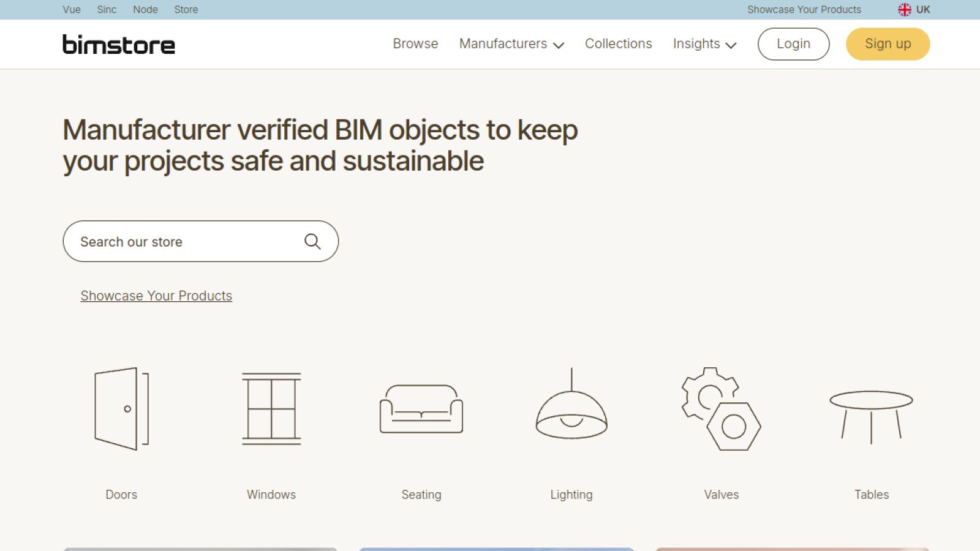Image resolution: width=980 pixels, height=551 pixels.
Task: Open the Browse menu item
Action: [415, 44]
